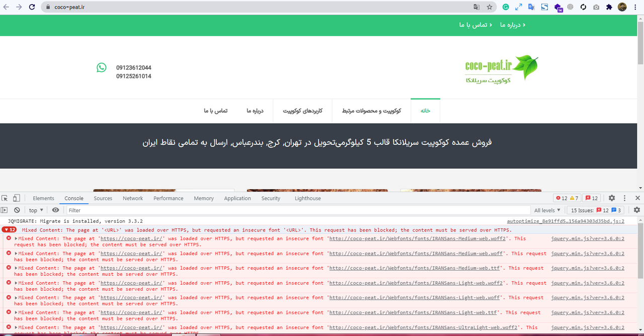
Task: Collapse the grouped 12 Mixed Content errors
Action: [x=9, y=230]
